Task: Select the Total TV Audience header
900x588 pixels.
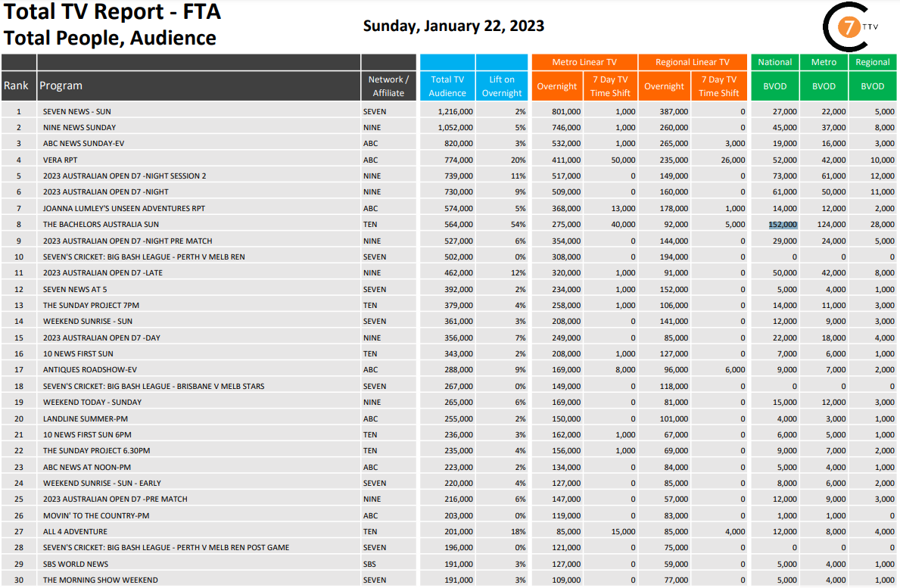Action: (x=447, y=86)
